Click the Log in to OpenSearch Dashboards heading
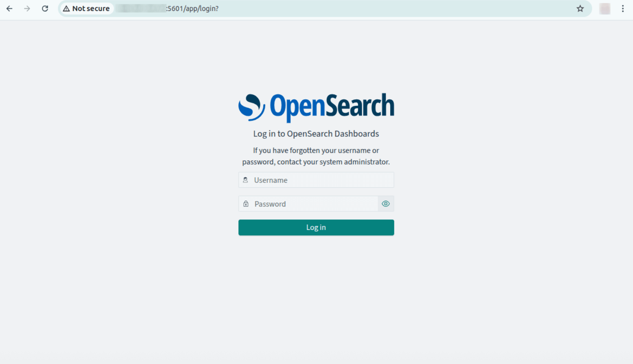 (316, 134)
